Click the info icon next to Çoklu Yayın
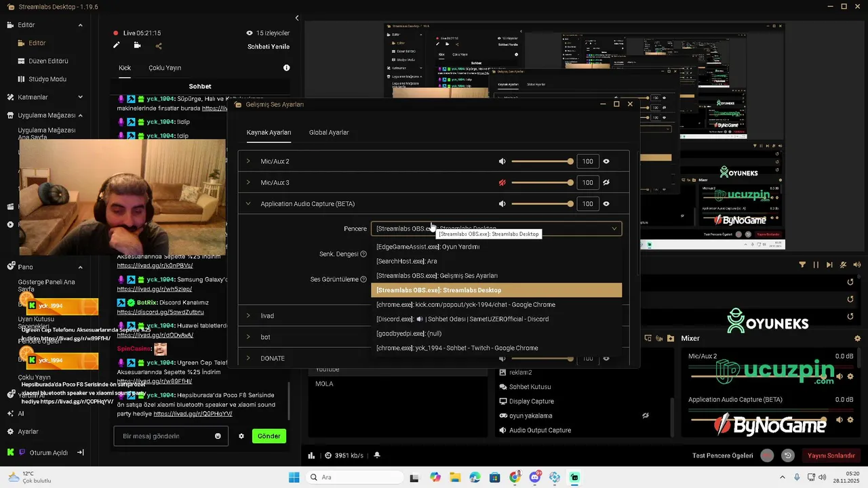The height and width of the screenshot is (488, 868). [286, 68]
